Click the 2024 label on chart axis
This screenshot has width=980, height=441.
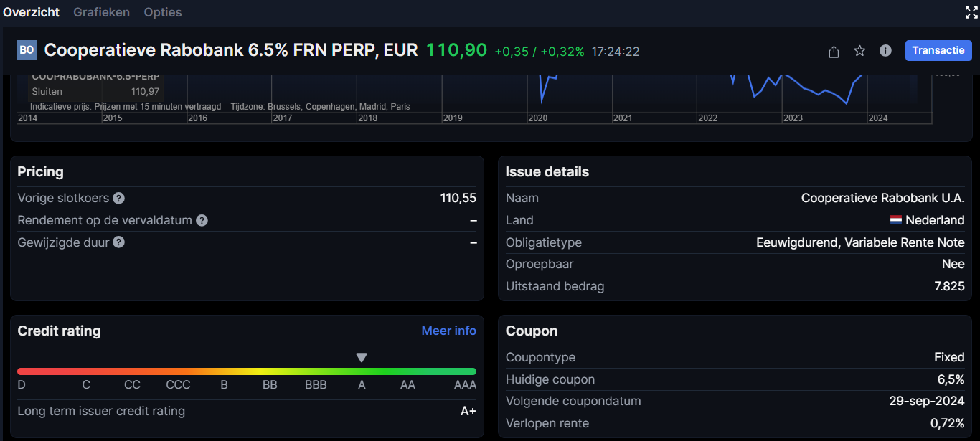click(x=878, y=118)
